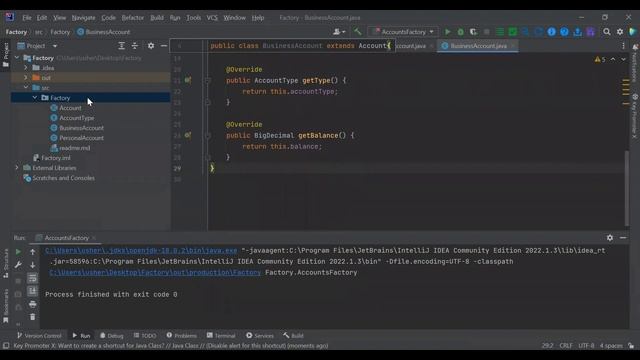Fold the getType method body
640x360 pixels.
coord(207,80)
